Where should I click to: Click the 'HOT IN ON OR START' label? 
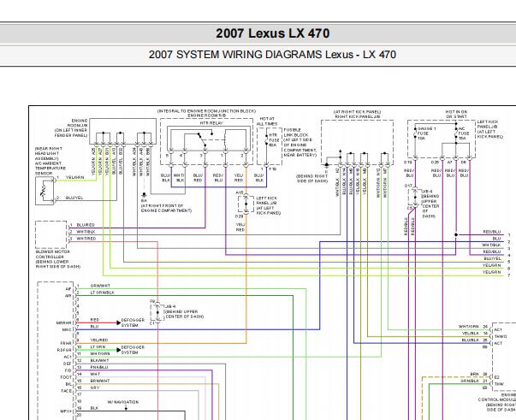click(x=456, y=114)
